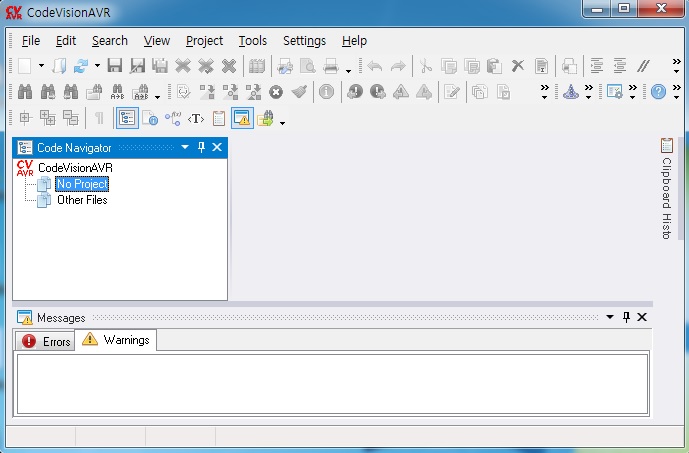Select the Warnings tab
689x453 pixels.
click(x=116, y=340)
